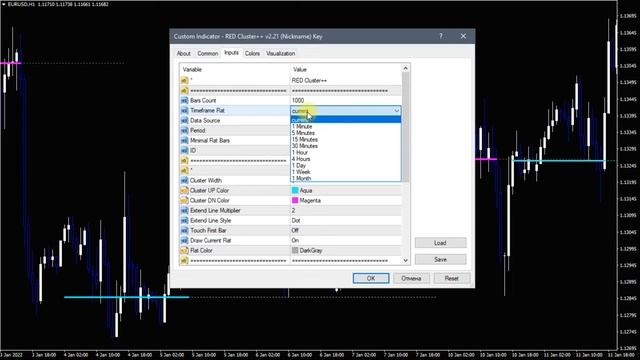Click the Extend Line Style row icon

click(x=184, y=220)
